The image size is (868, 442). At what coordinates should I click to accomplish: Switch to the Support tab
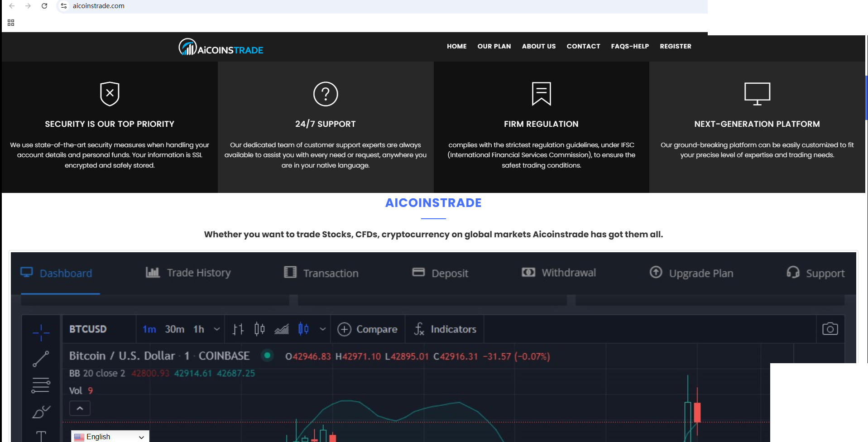[815, 273]
